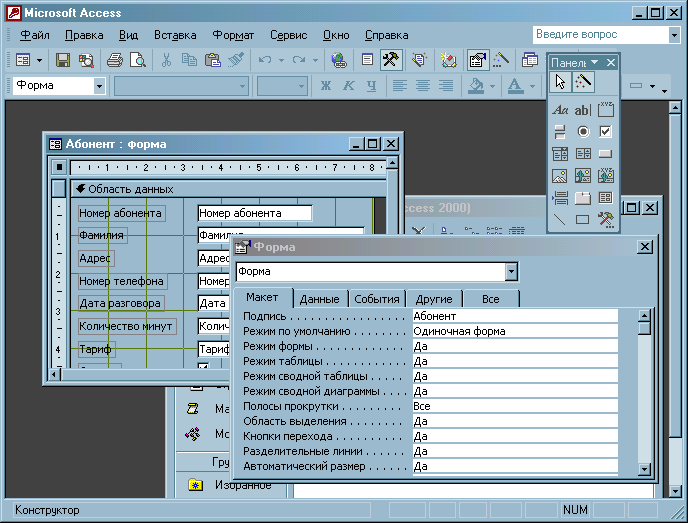Select the Toggle Button tool in toolbox
The width and height of the screenshot is (688, 523).
(560, 132)
